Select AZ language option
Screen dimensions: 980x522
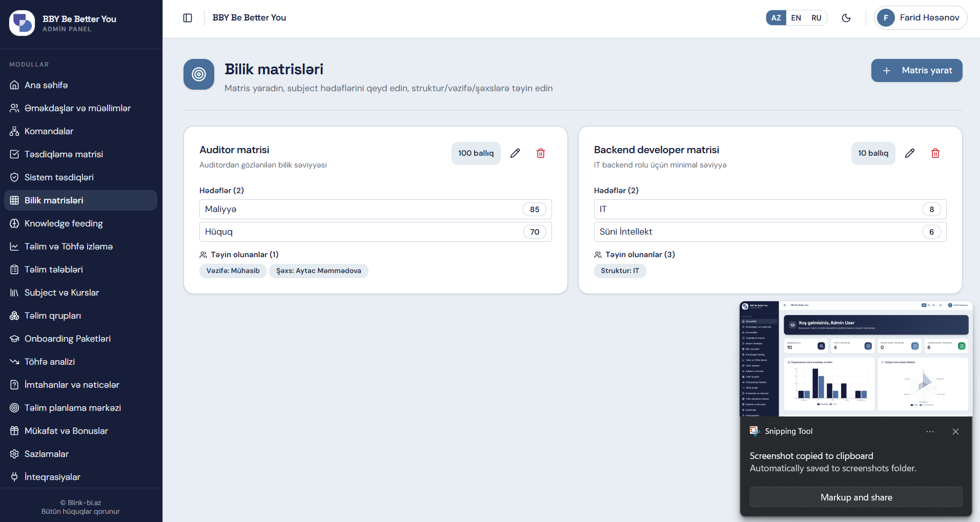776,18
